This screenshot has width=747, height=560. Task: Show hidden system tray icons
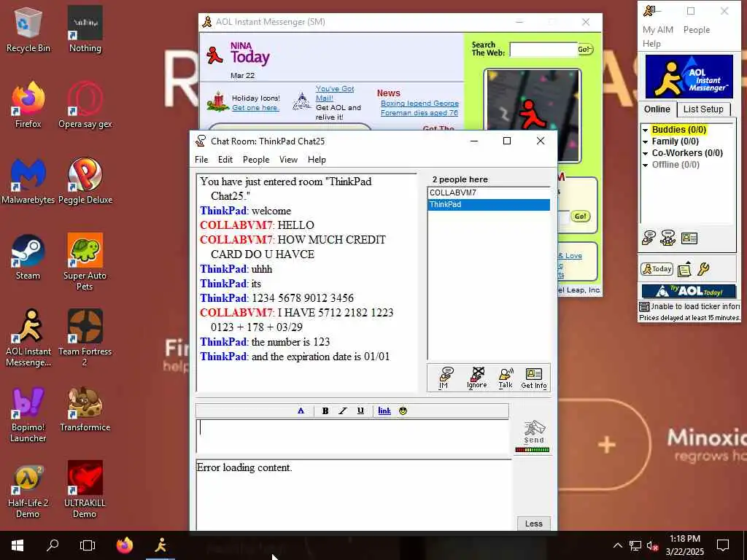(x=617, y=545)
